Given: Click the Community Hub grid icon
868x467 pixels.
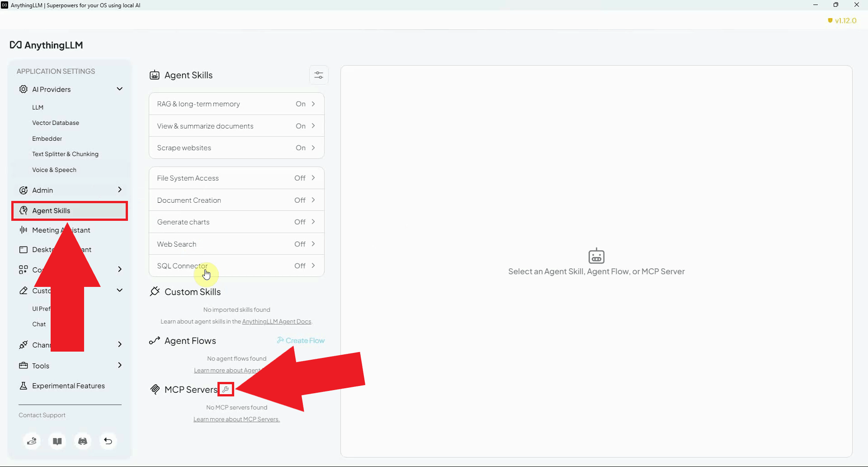Looking at the screenshot, I should pyautogui.click(x=24, y=270).
